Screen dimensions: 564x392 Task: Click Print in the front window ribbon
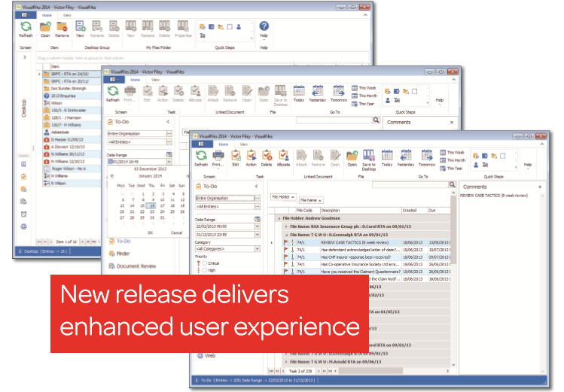(x=218, y=159)
